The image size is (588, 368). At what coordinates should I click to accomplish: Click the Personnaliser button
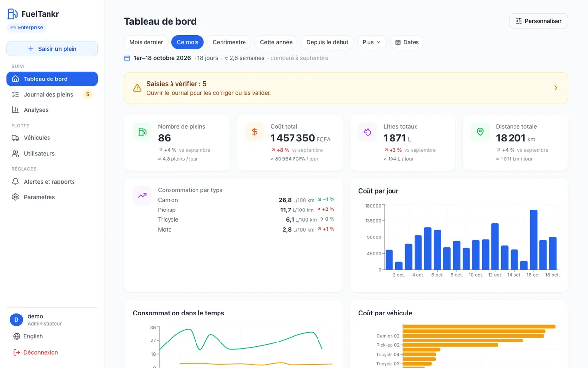click(539, 21)
